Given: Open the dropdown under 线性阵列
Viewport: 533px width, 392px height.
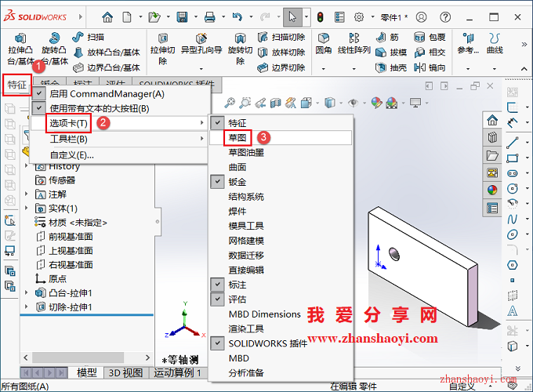Looking at the screenshot, I should (354, 69).
